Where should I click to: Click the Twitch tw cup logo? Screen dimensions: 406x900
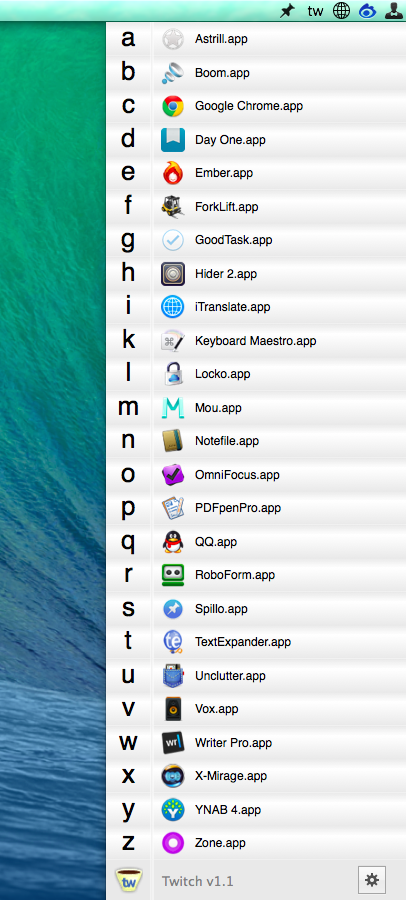[129, 880]
